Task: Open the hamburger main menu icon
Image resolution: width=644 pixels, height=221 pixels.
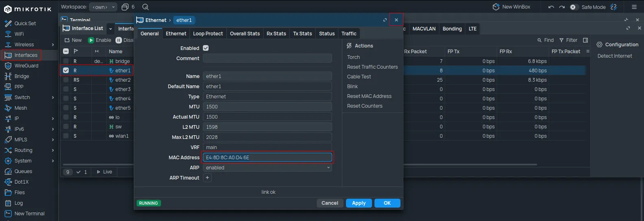Action: 634,7
